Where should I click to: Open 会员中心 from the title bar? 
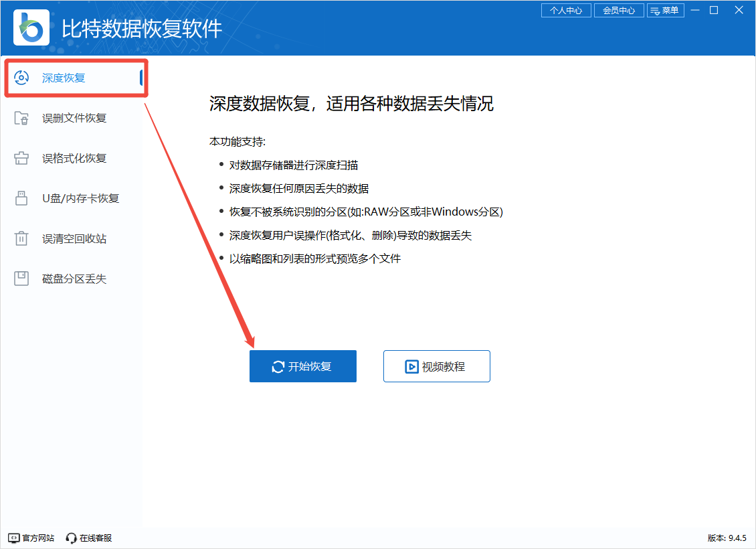pos(619,10)
